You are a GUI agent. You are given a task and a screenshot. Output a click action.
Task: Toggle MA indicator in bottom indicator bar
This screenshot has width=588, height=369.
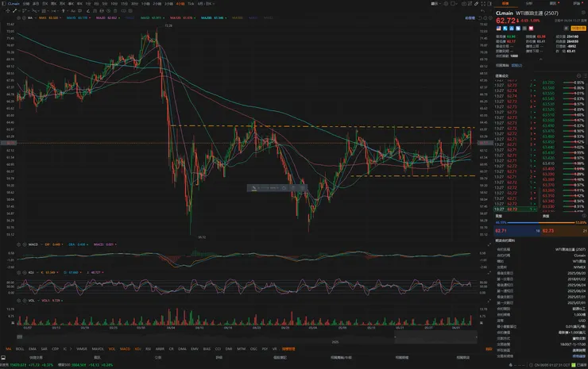pyautogui.click(x=8, y=349)
